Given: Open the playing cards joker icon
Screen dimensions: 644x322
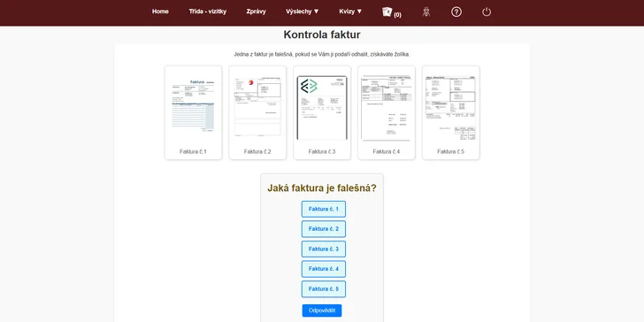Looking at the screenshot, I should [387, 11].
